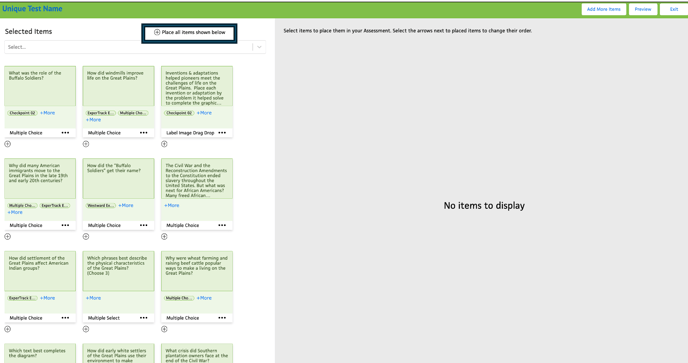This screenshot has height=363, width=688.
Task: Open three-dot menu on windmills question card
Action: point(143,133)
